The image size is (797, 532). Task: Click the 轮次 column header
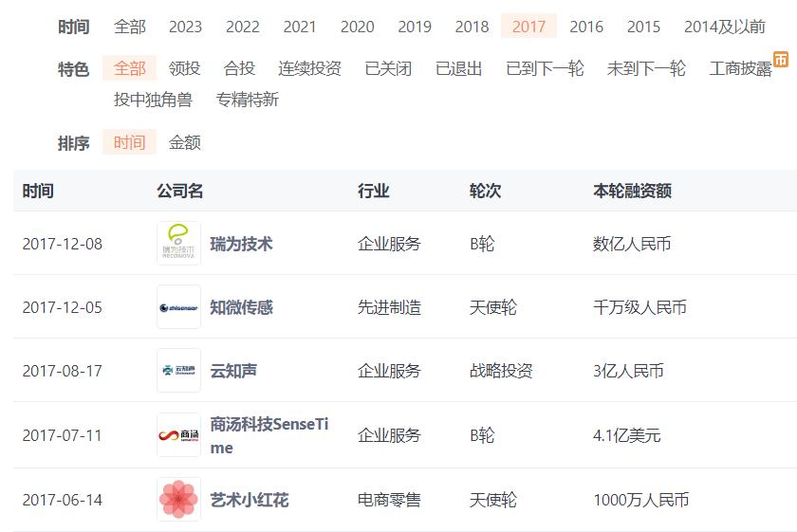[486, 191]
